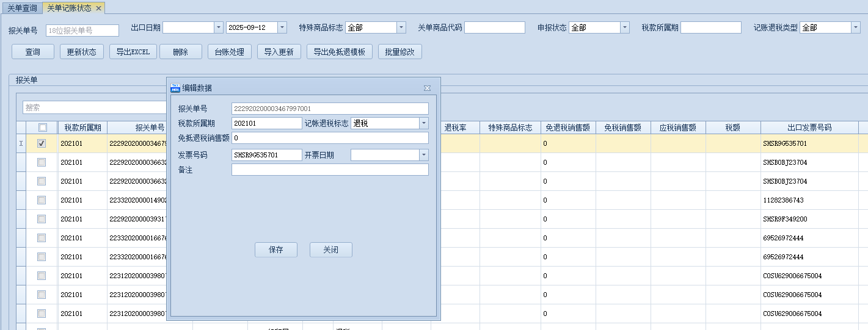Switch to the 关单查询 tab
The image size is (868, 330).
[x=21, y=8]
